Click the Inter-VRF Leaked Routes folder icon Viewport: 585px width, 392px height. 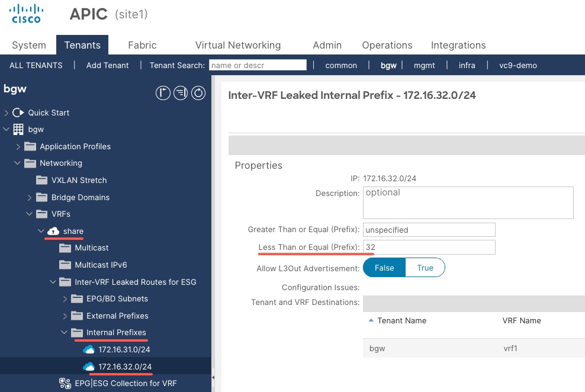65,282
